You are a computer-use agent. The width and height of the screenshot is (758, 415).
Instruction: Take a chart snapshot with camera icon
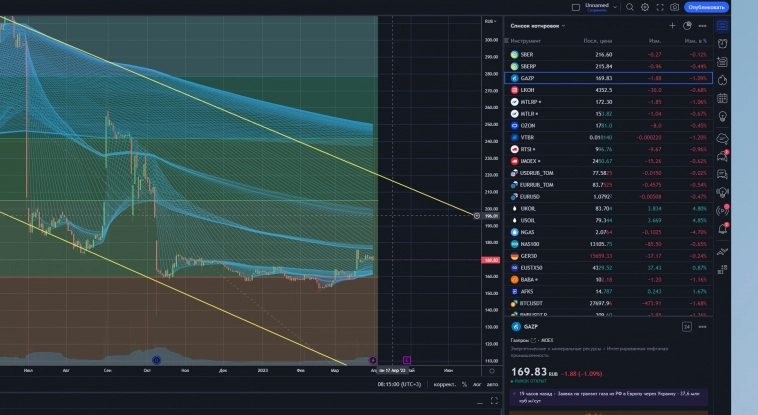[x=675, y=7]
